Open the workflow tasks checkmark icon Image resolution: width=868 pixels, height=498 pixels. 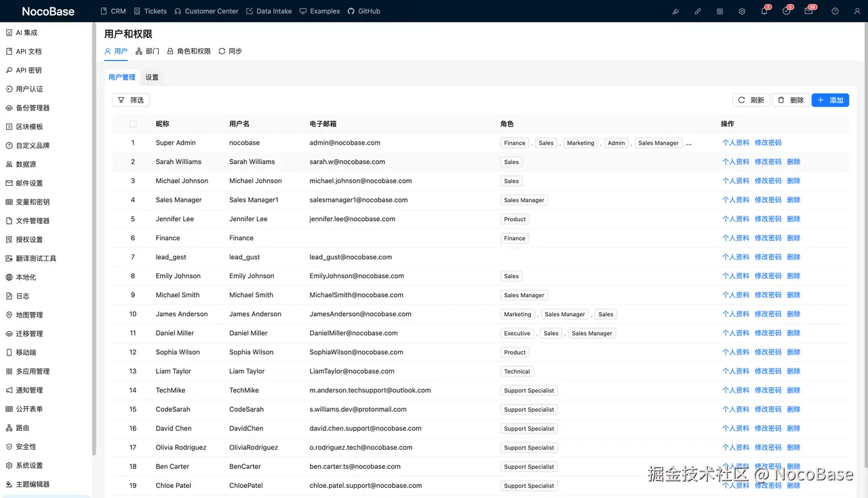pos(787,12)
